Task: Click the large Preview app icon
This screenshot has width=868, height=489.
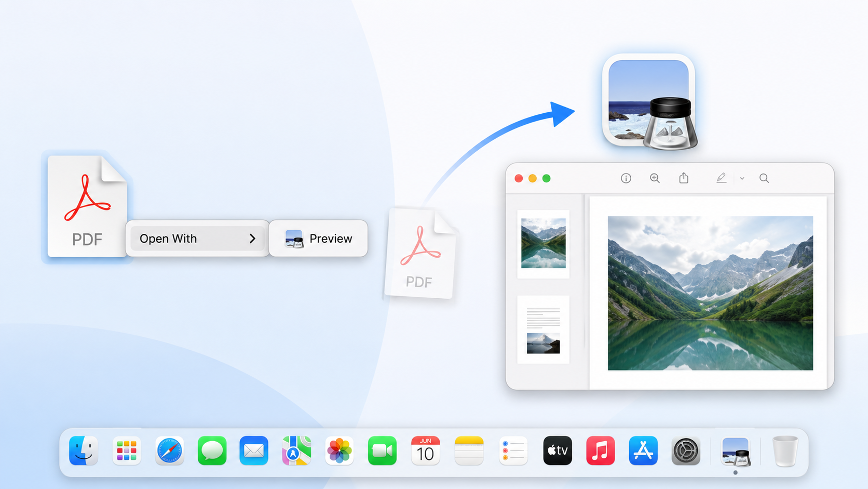Action: [x=649, y=102]
